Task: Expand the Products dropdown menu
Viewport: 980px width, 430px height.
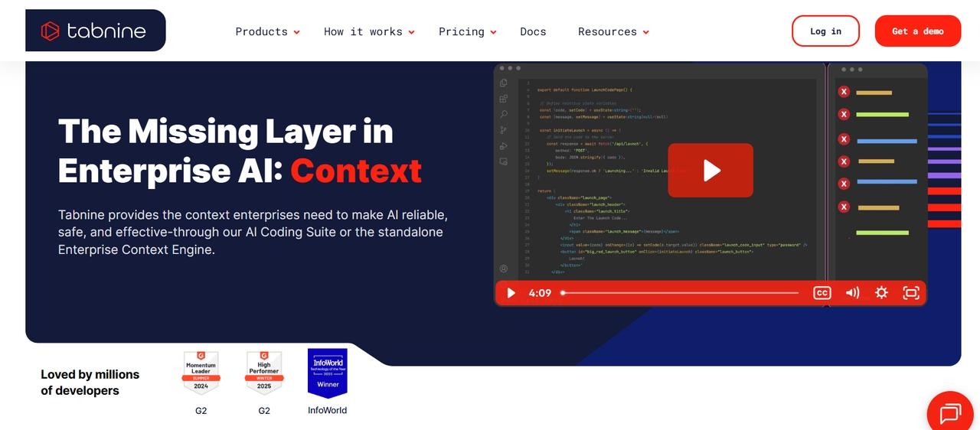Action: (x=267, y=31)
